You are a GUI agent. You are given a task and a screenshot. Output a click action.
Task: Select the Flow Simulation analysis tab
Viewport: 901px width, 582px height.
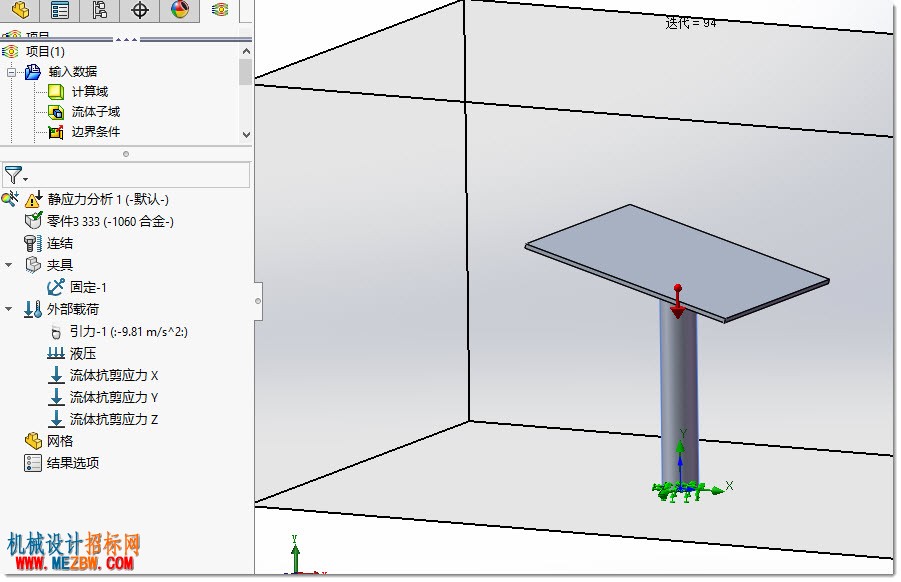tap(220, 10)
